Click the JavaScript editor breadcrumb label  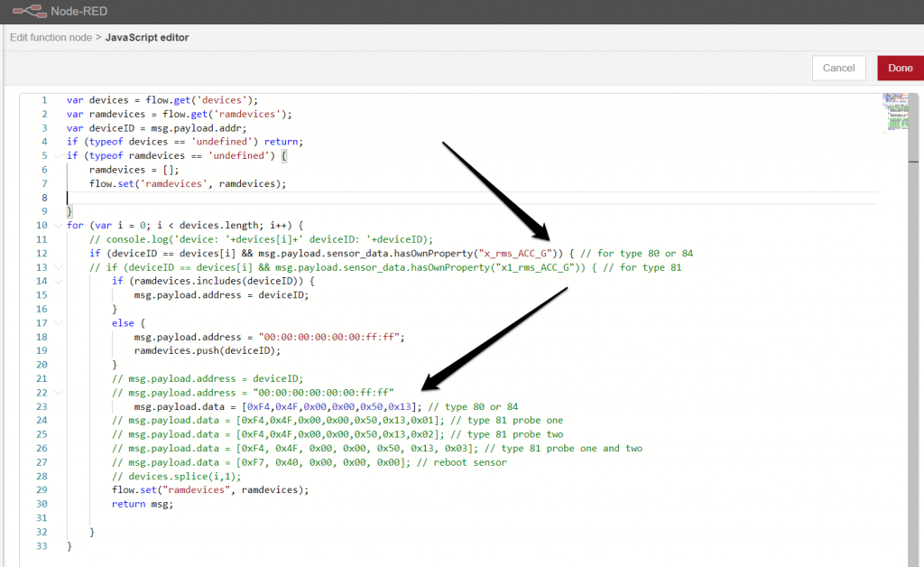pos(147,37)
